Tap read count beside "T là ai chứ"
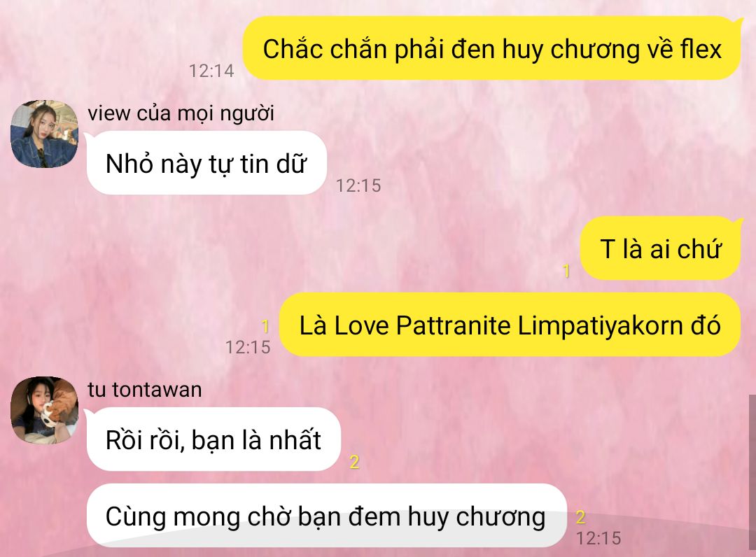756x557 pixels. coord(566,271)
